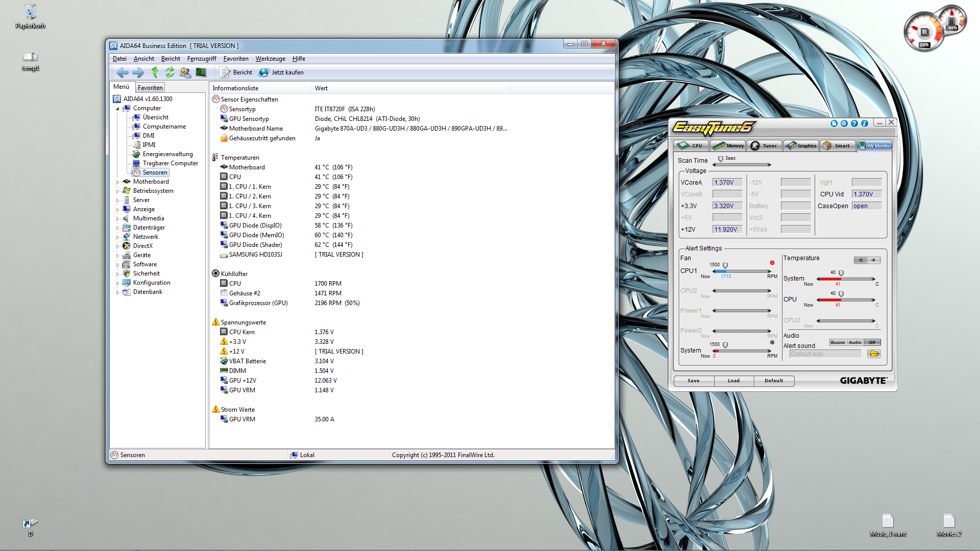This screenshot has height=551, width=980.
Task: Expand the Netzwerk tree node
Action: [117, 237]
